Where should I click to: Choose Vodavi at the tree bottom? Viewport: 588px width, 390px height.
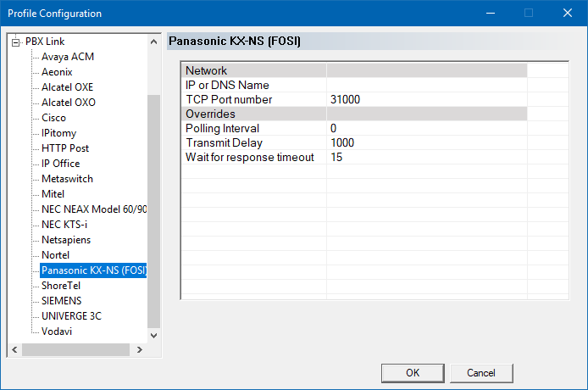click(57, 331)
